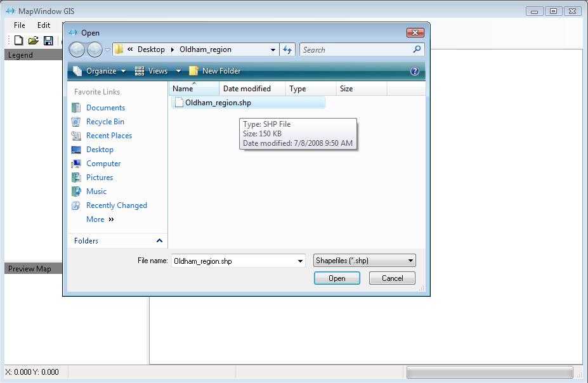Open the Organize dropdown menu

pyautogui.click(x=100, y=71)
